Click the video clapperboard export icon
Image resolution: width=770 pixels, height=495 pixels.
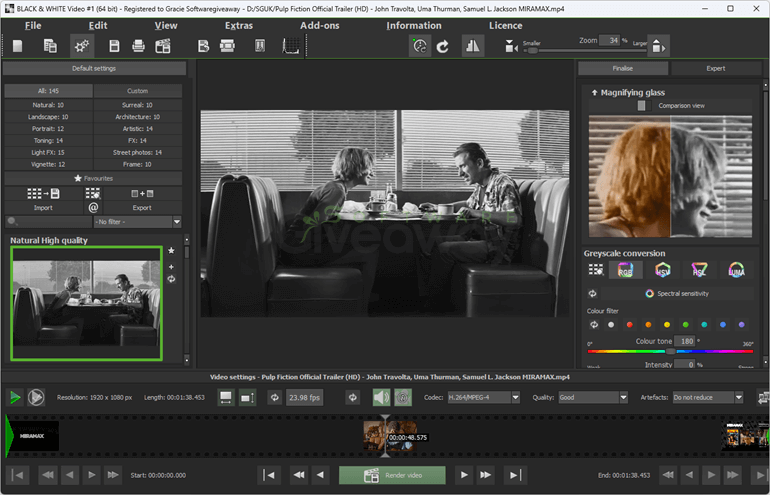(163, 46)
